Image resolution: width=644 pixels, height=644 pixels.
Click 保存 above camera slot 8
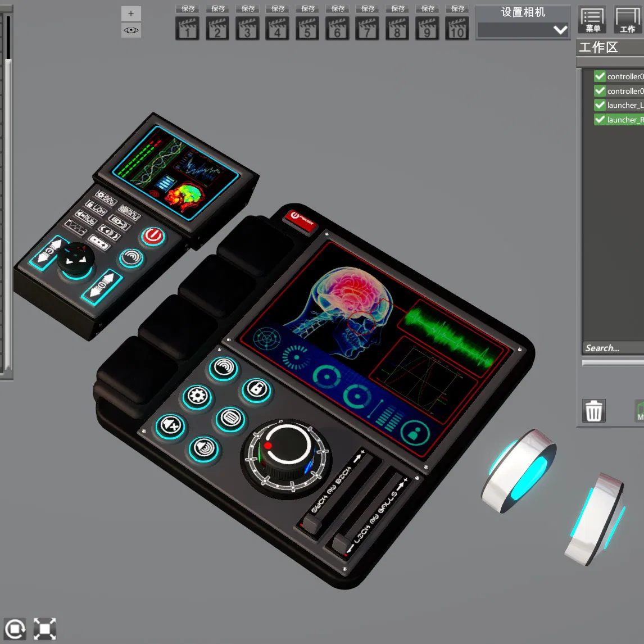coord(397,8)
